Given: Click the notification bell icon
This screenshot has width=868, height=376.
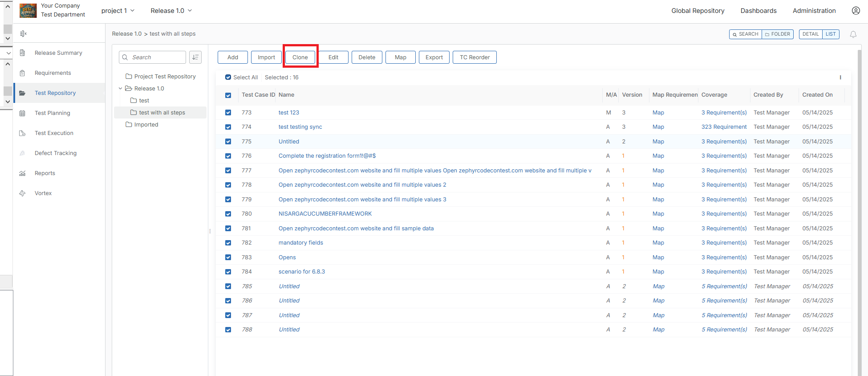Looking at the screenshot, I should tap(853, 34).
